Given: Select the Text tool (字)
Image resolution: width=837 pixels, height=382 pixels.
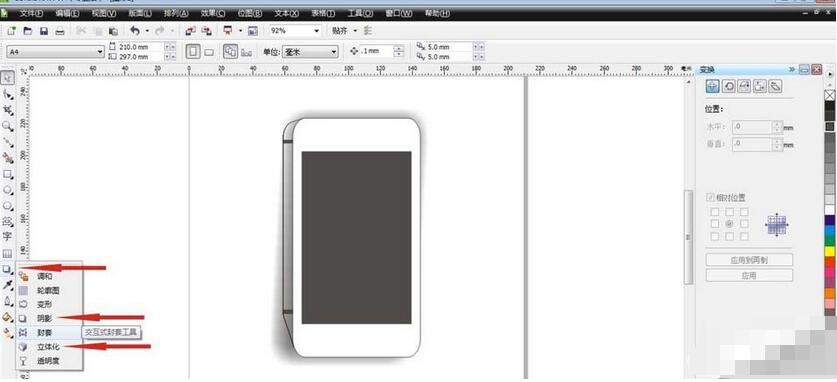Looking at the screenshot, I should [7, 236].
